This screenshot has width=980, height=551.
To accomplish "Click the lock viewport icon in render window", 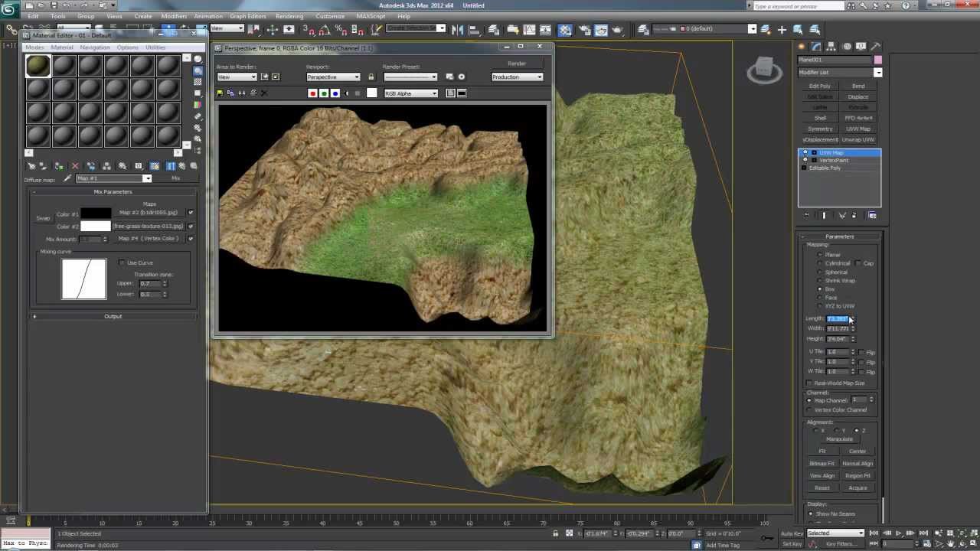I will (371, 77).
